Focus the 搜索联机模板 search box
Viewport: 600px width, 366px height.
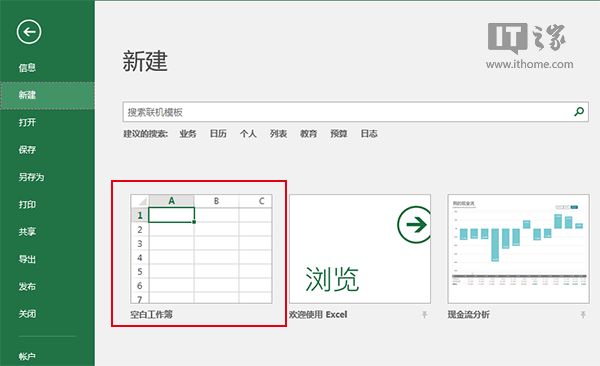(x=355, y=112)
